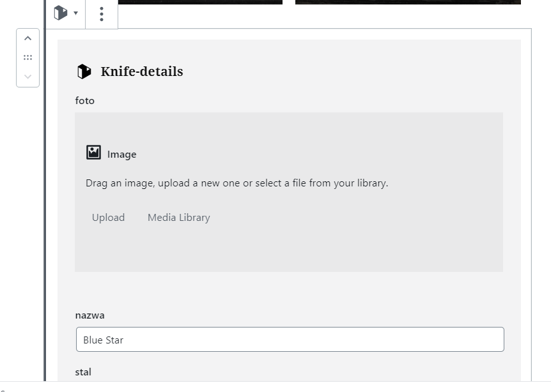Select the Knife-details block heading text
The image size is (551, 392).
click(x=142, y=71)
